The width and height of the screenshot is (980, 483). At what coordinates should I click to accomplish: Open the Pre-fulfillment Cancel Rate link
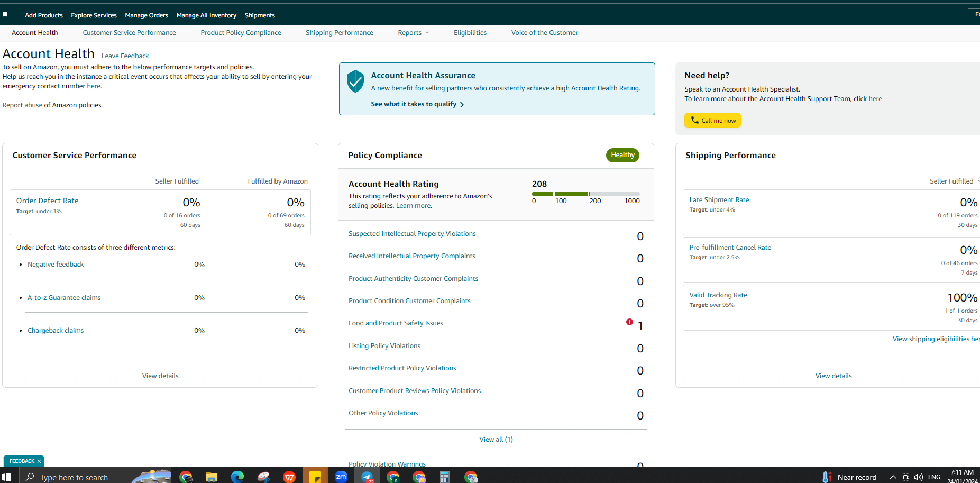[x=730, y=248]
